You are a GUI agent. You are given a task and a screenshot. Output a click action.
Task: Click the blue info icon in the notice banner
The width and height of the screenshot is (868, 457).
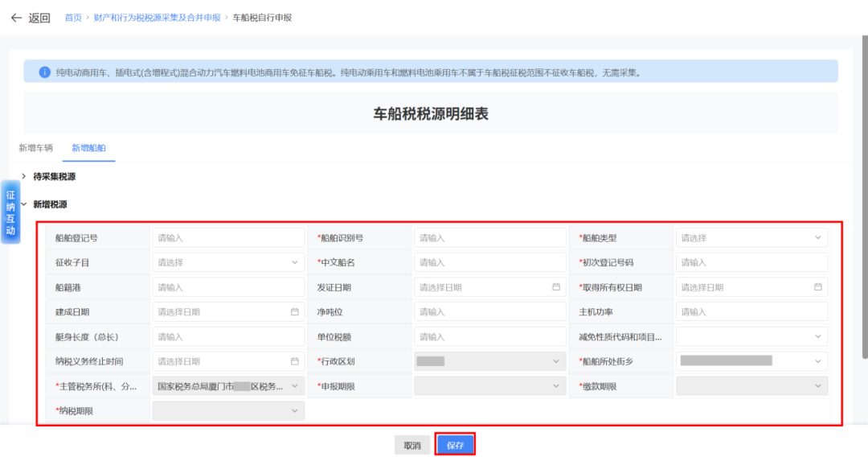pyautogui.click(x=44, y=72)
